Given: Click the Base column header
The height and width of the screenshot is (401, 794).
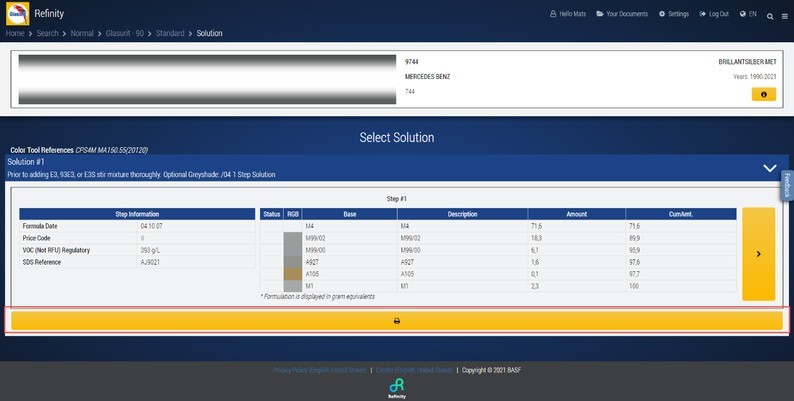Looking at the screenshot, I should coord(350,214).
